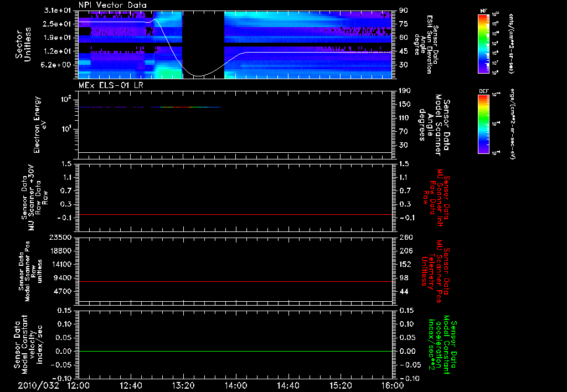
Task: Click the green Model Constant acceleration label
Action: point(442,344)
